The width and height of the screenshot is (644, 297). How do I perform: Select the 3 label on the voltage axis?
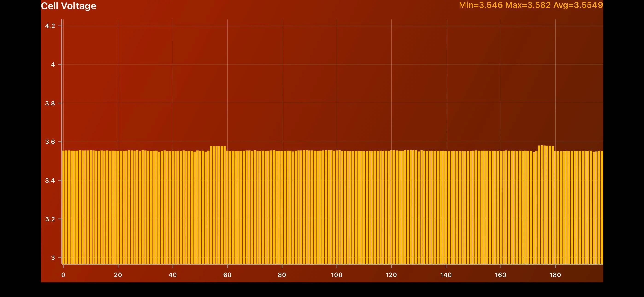click(x=53, y=257)
